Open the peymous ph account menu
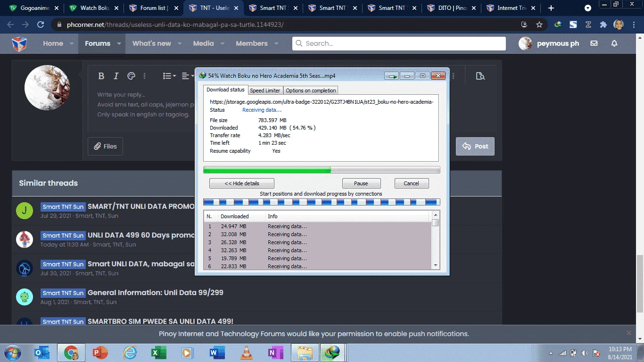This screenshot has width=644, height=362. (549, 43)
